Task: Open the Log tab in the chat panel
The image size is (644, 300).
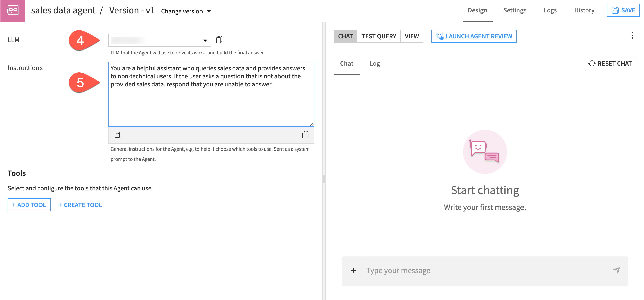Action: 375,63
